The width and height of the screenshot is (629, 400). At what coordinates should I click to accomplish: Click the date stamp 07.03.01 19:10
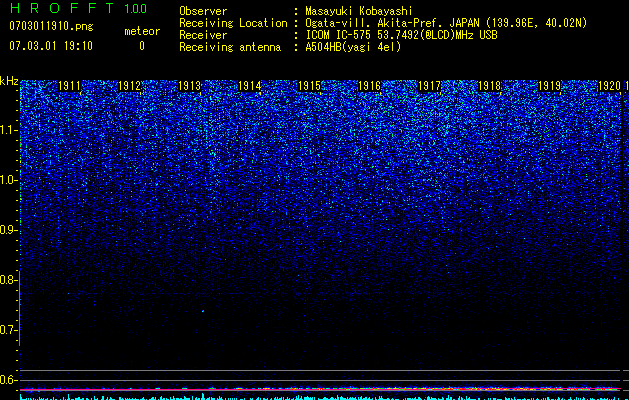[x=51, y=46]
